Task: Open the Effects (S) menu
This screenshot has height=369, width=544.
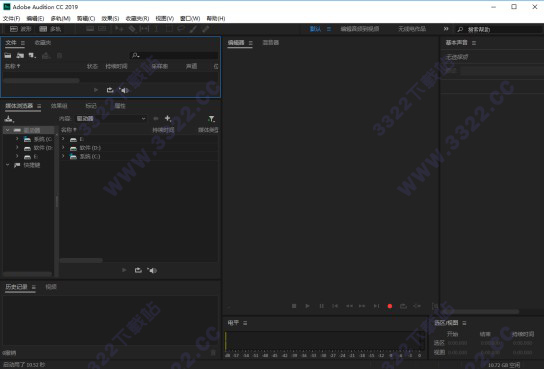Action: click(110, 18)
